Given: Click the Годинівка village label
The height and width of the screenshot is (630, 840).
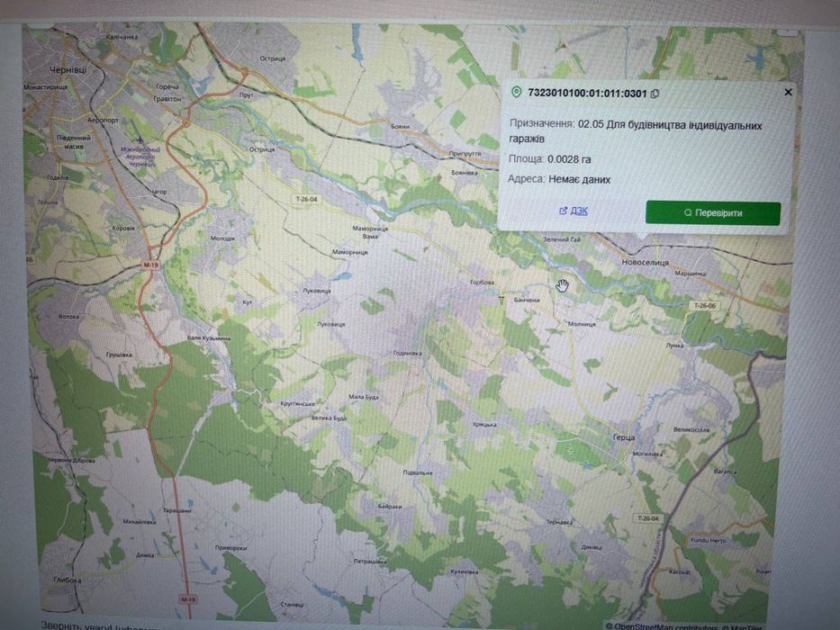Looking at the screenshot, I should click(407, 353).
